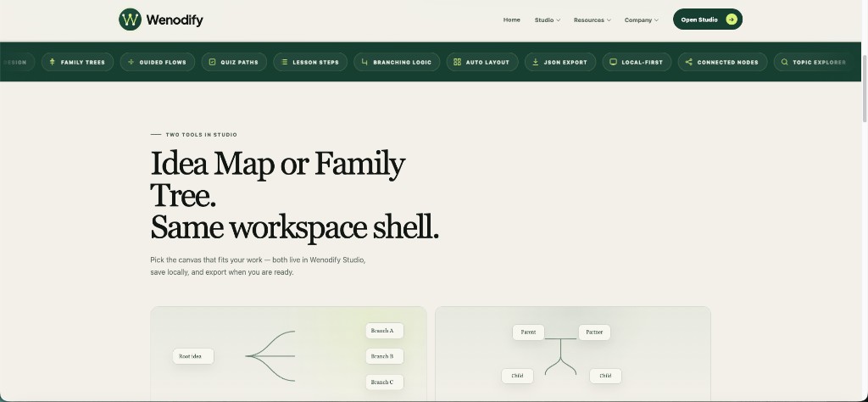Click the Branching Logic branch icon
Screen dimensions: 868x402
click(364, 62)
